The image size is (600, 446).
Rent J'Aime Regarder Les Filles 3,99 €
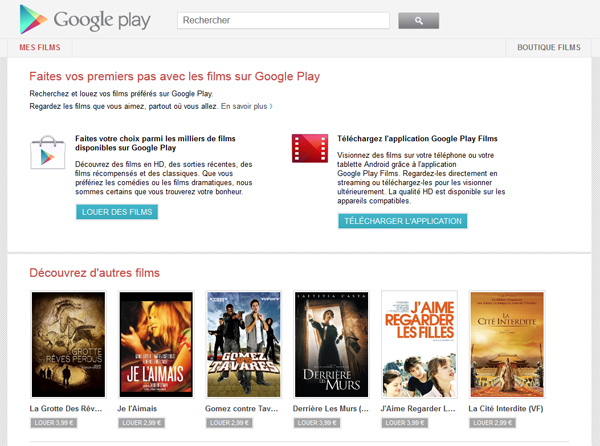(x=405, y=423)
